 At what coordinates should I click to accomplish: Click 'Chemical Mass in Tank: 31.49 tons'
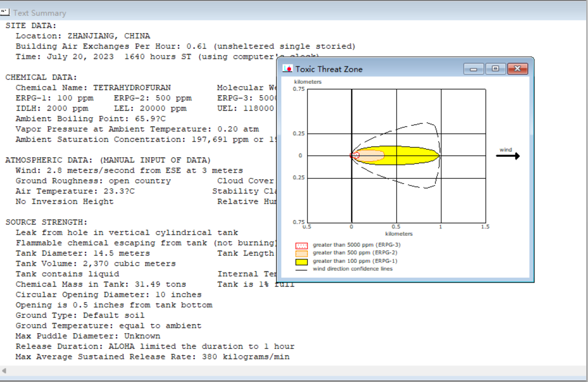101,285
